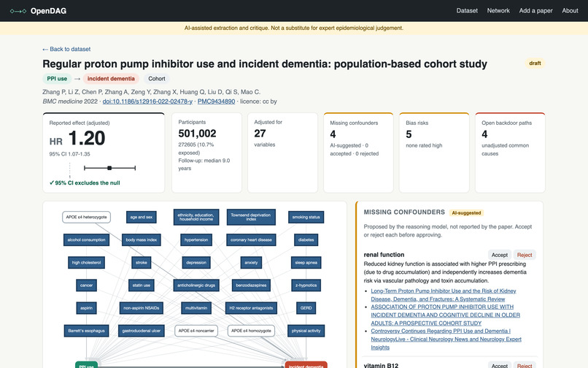This screenshot has height=368, width=588.
Task: Select the age and sex node
Action: [x=142, y=217]
